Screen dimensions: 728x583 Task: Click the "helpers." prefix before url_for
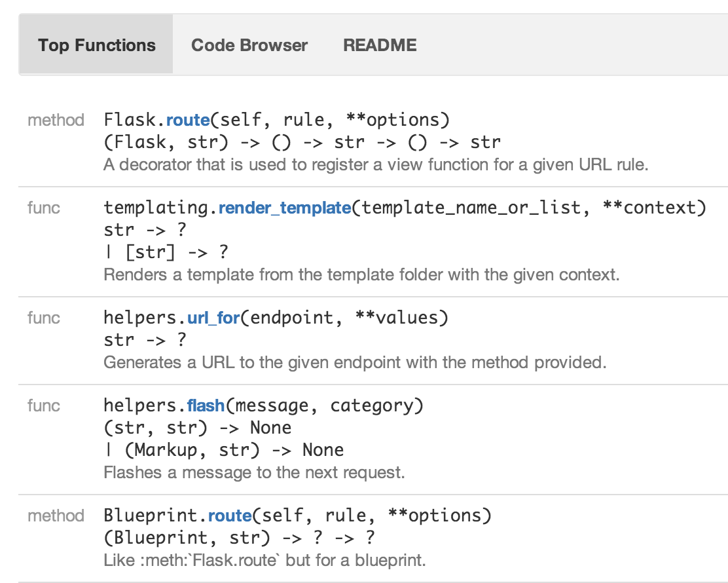click(145, 318)
